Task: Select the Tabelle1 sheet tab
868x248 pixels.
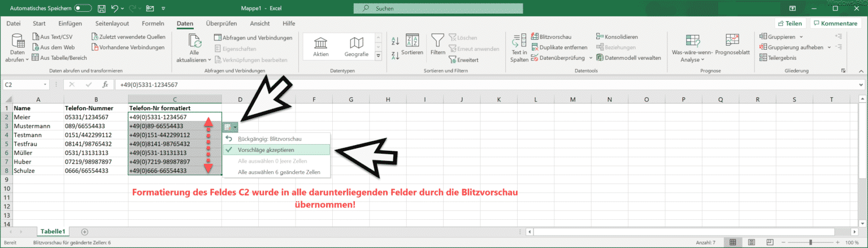Action: click(x=53, y=232)
